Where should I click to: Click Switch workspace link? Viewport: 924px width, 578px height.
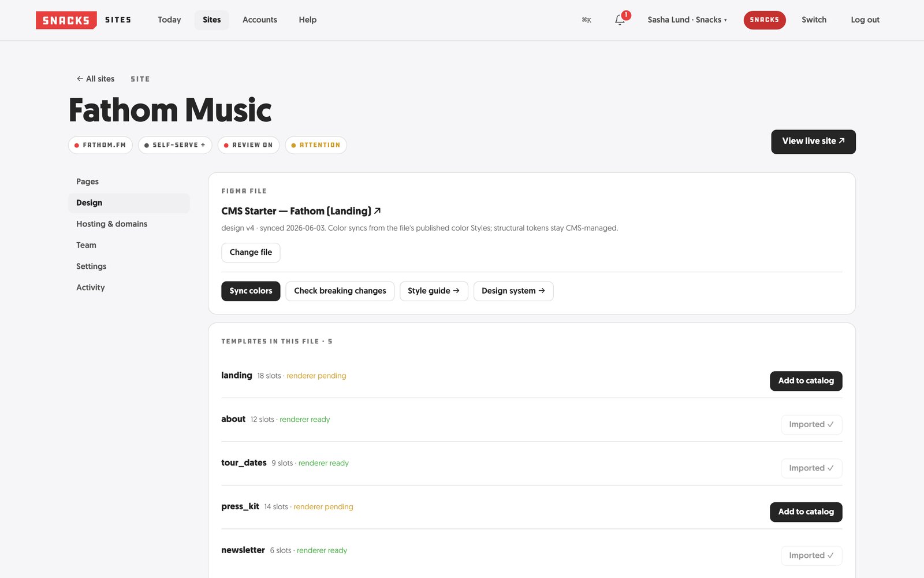tap(814, 20)
